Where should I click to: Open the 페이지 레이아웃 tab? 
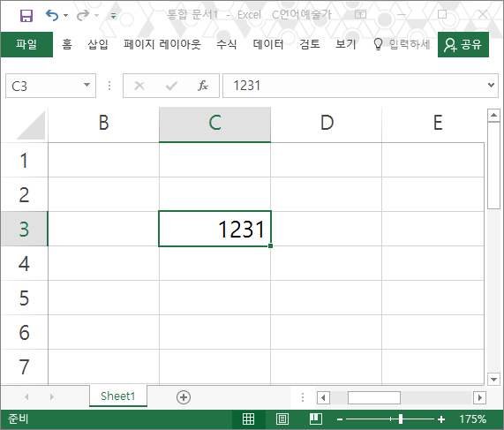[162, 44]
